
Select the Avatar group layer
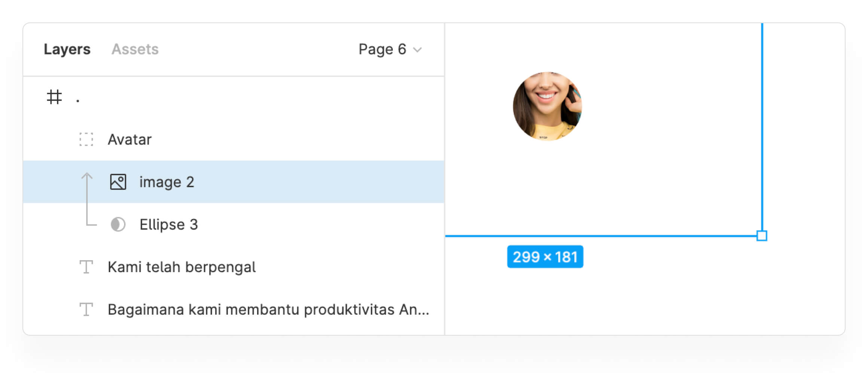tap(129, 139)
